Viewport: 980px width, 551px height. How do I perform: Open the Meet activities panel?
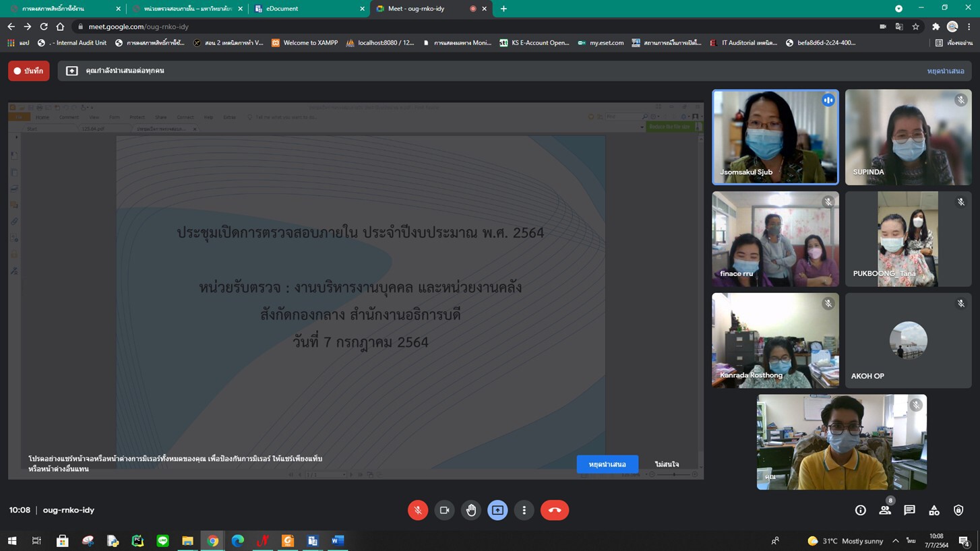934,511
